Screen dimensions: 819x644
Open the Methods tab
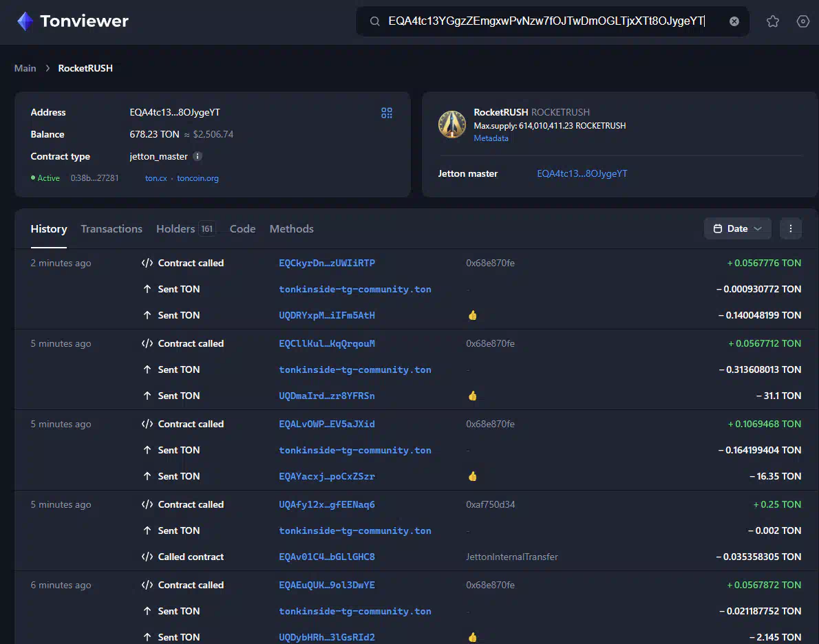291,228
